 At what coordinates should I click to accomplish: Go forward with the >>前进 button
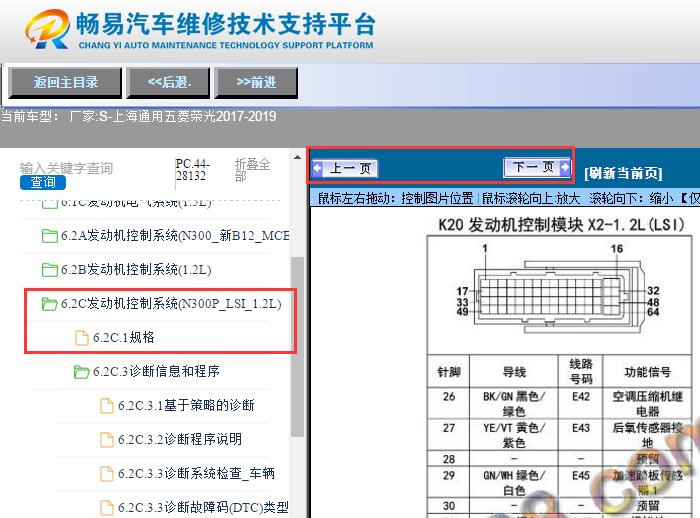[256, 82]
